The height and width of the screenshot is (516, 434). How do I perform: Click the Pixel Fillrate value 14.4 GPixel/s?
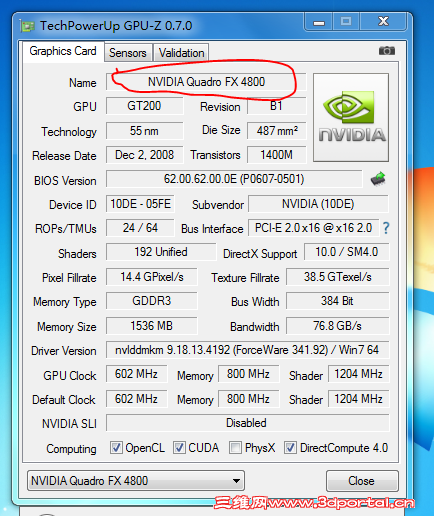tap(152, 277)
